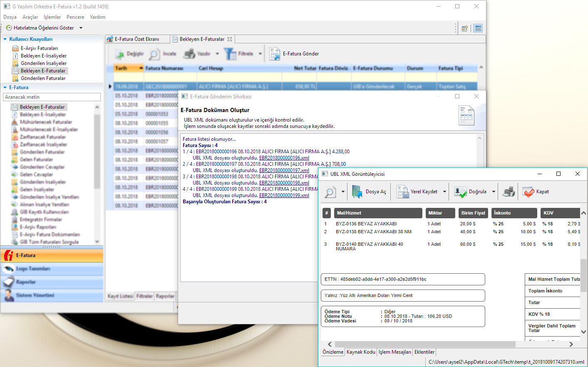Viewport: 588px width, 367px height.
Task: Switch to the İşlem Mesajları tab
Action: 394,352
